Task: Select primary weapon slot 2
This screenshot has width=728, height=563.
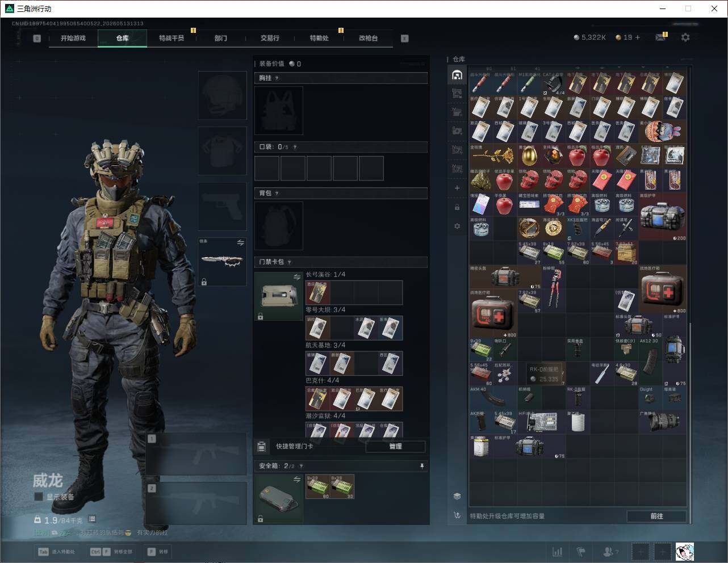Action: (196, 503)
